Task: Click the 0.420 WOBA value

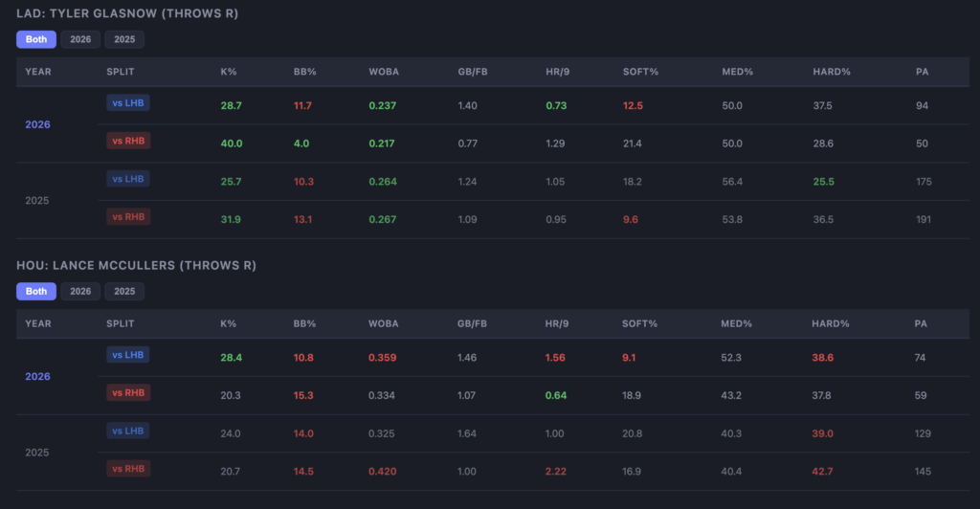Action: [383, 472]
